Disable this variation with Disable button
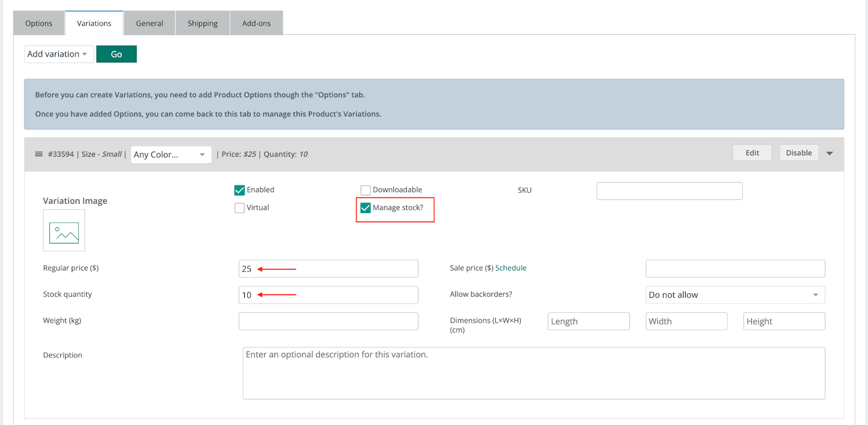This screenshot has width=868, height=425. (x=799, y=153)
